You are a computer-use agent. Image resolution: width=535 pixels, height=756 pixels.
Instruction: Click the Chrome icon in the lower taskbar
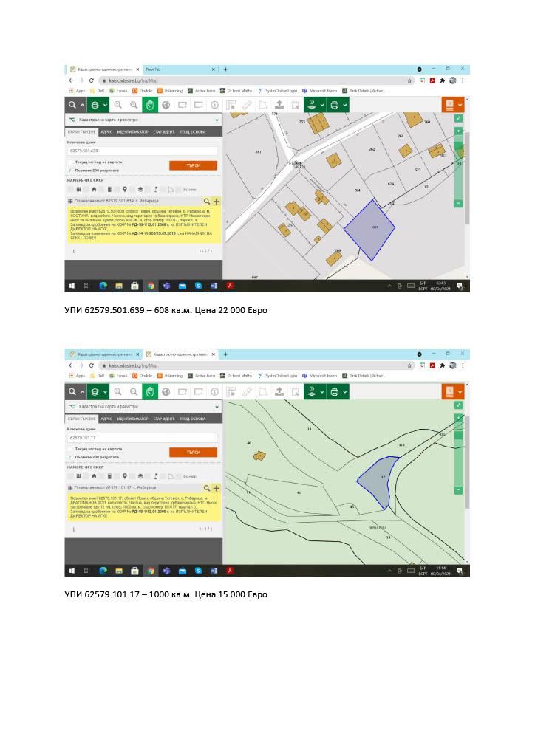(x=150, y=571)
